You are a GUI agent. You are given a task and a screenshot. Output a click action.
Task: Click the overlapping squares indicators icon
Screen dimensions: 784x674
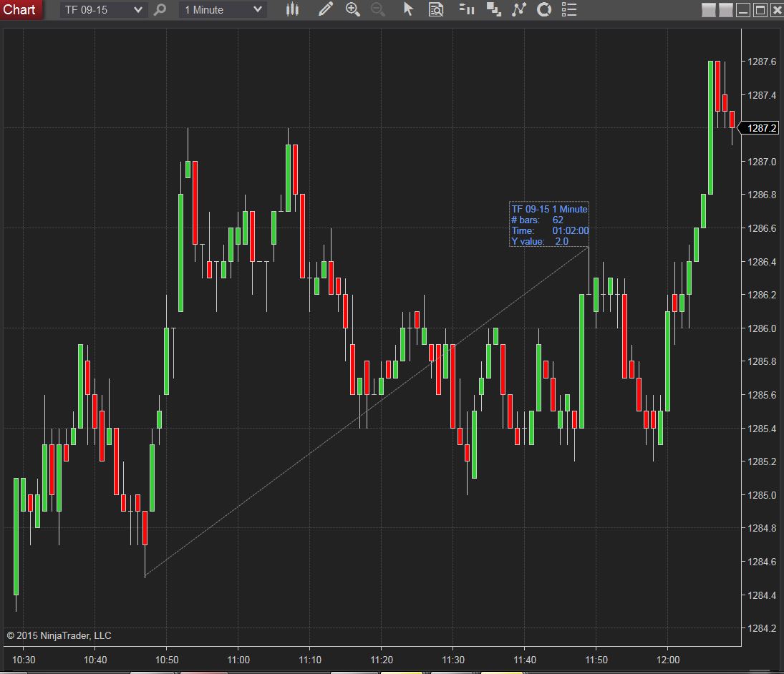[x=494, y=9]
